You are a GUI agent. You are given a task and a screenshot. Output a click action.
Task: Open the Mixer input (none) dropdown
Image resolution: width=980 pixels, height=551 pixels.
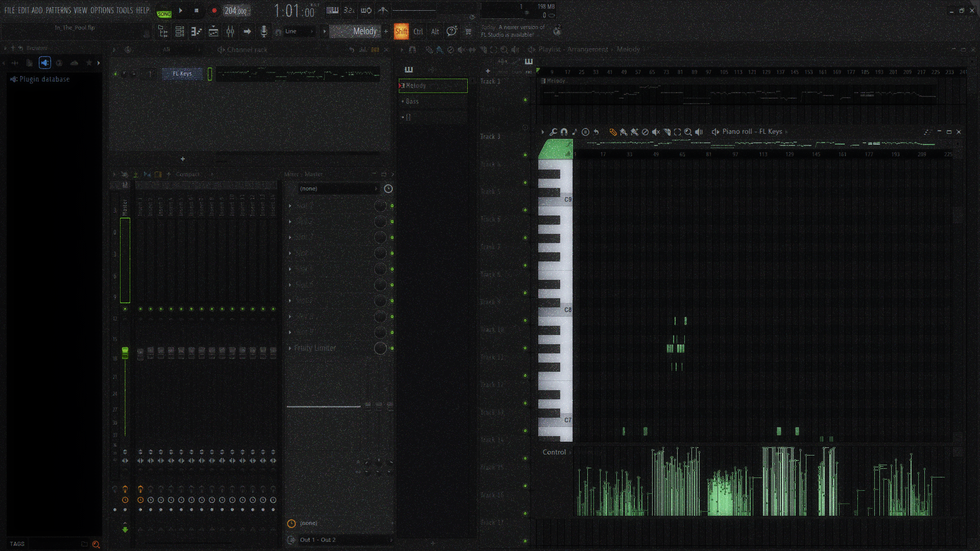[x=338, y=189]
